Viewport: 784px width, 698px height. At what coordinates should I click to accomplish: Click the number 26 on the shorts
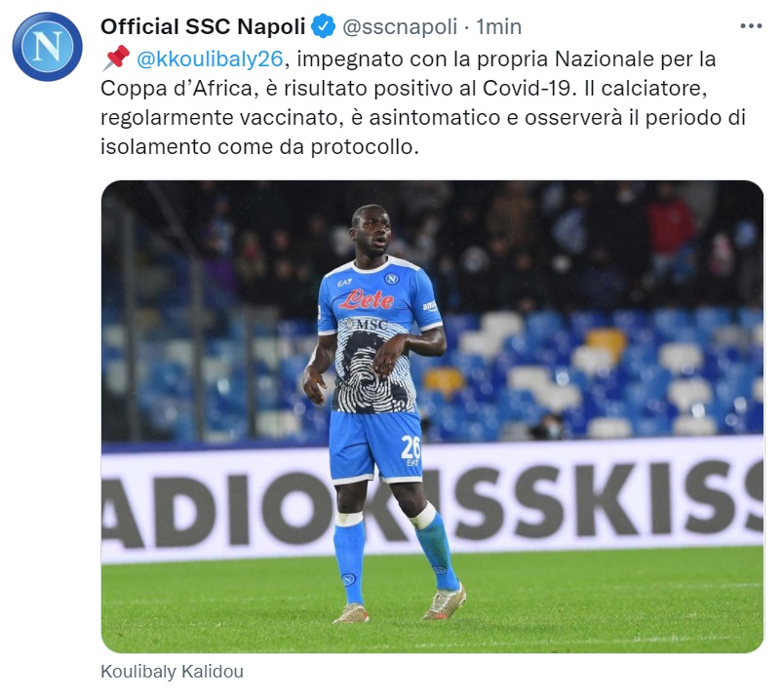pos(410,446)
